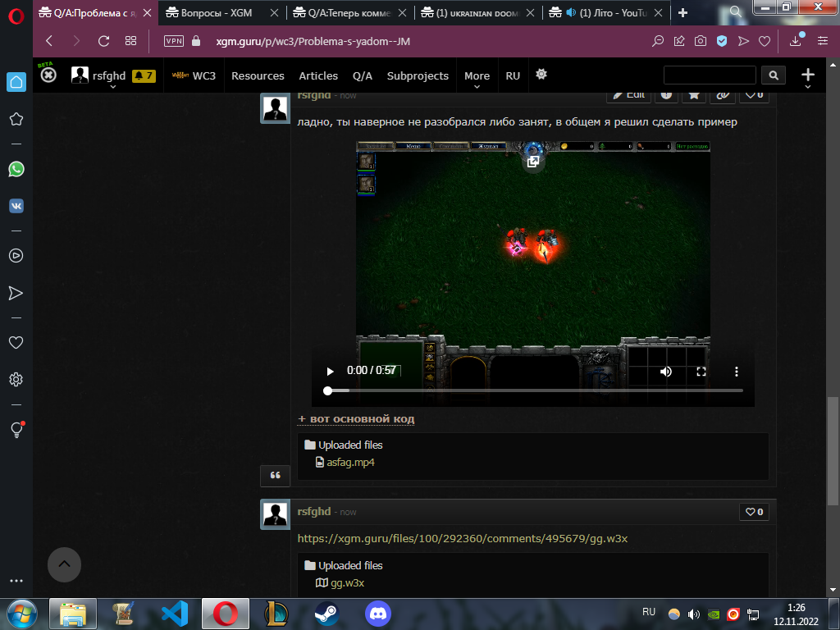Open Discord from the taskbar
The width and height of the screenshot is (840, 630).
pos(377,614)
